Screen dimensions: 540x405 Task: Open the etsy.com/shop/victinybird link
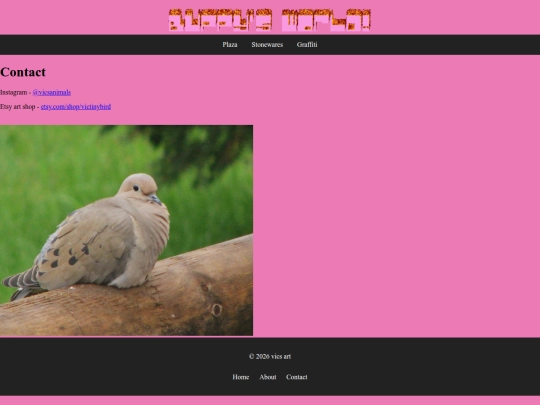click(x=76, y=107)
